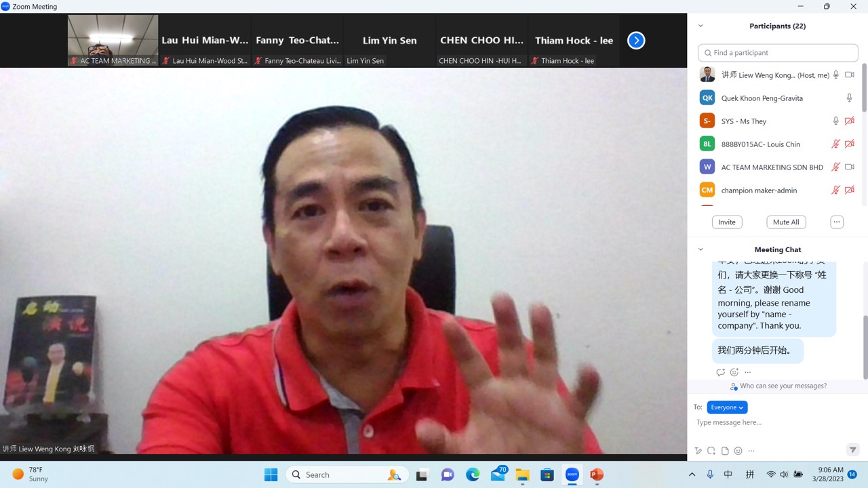Reply to chat message thread icon
Viewport: 868px width, 488px height.
click(x=720, y=372)
